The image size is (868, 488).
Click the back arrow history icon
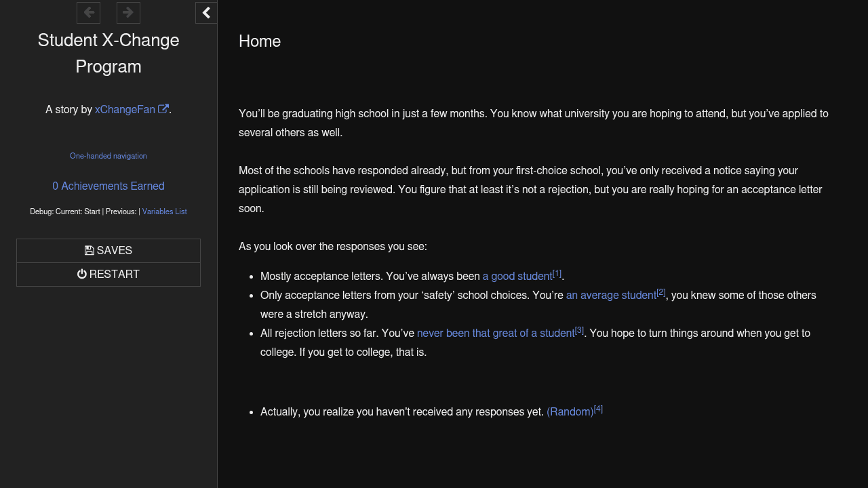pyautogui.click(x=88, y=13)
